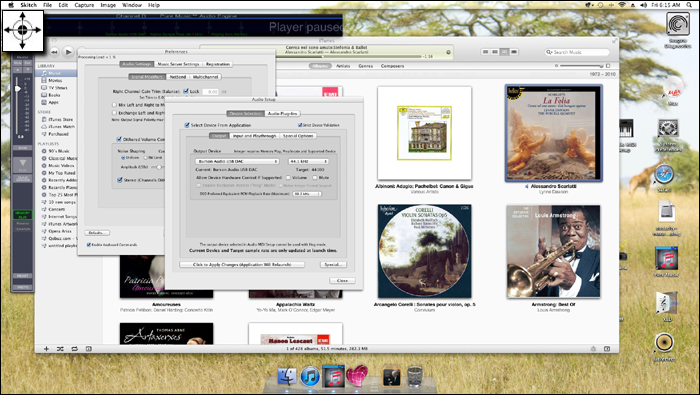Open the DSD PCM playback rate dropdown
This screenshot has width=700, height=395.
[307, 194]
